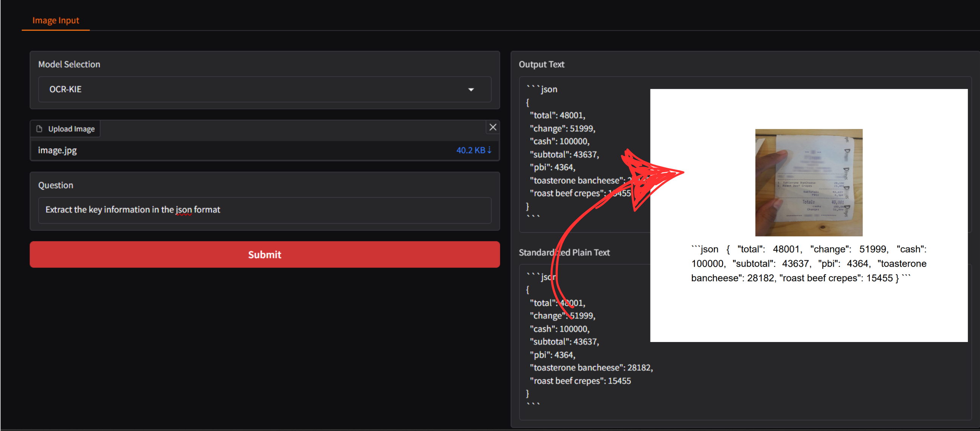This screenshot has height=431, width=980.
Task: Click the Model Selection label
Action: click(69, 64)
